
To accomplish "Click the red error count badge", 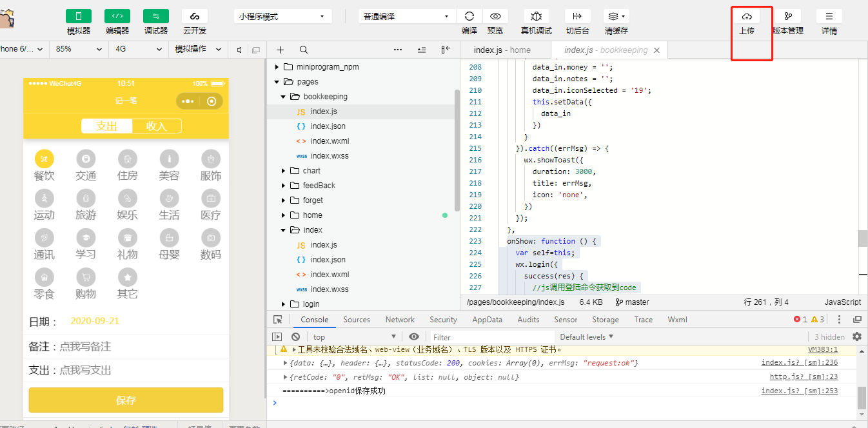I will (x=800, y=320).
